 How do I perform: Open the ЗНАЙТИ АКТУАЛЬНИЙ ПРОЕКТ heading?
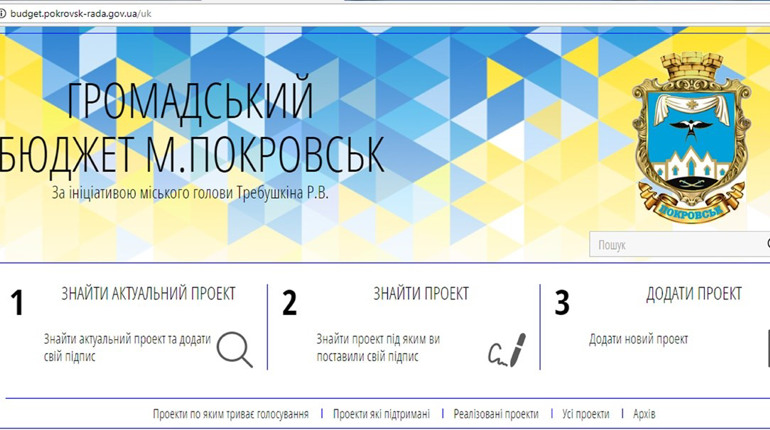148,294
